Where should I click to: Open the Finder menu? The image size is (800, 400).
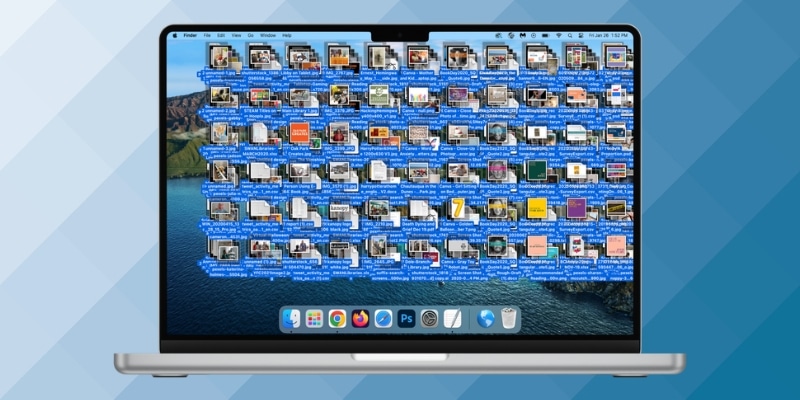(190, 36)
